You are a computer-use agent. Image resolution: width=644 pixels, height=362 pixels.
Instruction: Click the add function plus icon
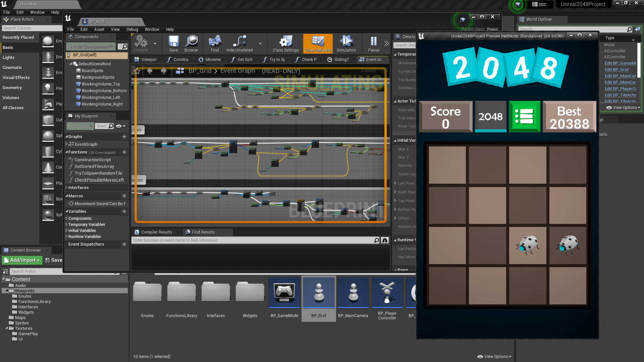coord(124,152)
